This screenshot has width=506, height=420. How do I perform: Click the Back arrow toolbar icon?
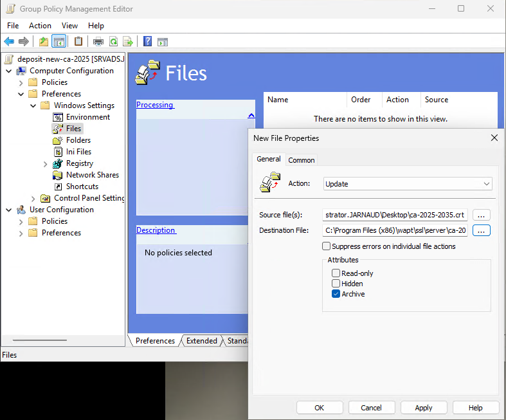pyautogui.click(x=9, y=42)
